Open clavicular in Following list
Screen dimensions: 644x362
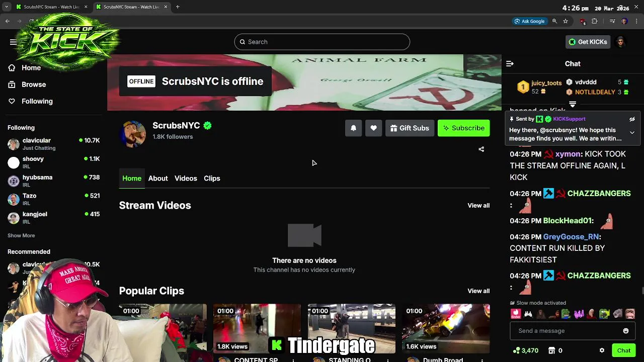(54, 144)
